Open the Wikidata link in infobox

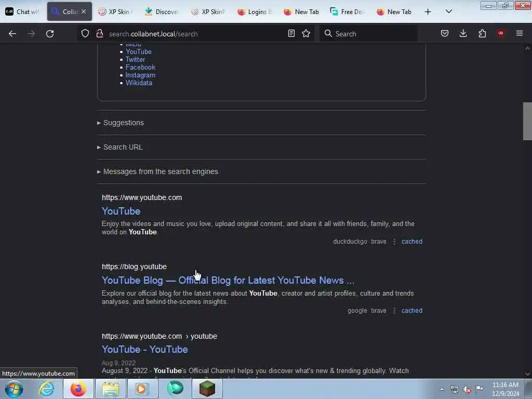[139, 83]
